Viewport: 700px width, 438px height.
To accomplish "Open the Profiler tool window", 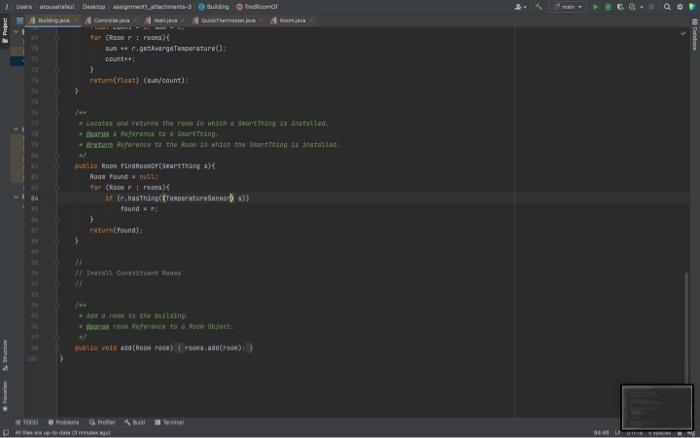I will pyautogui.click(x=102, y=422).
